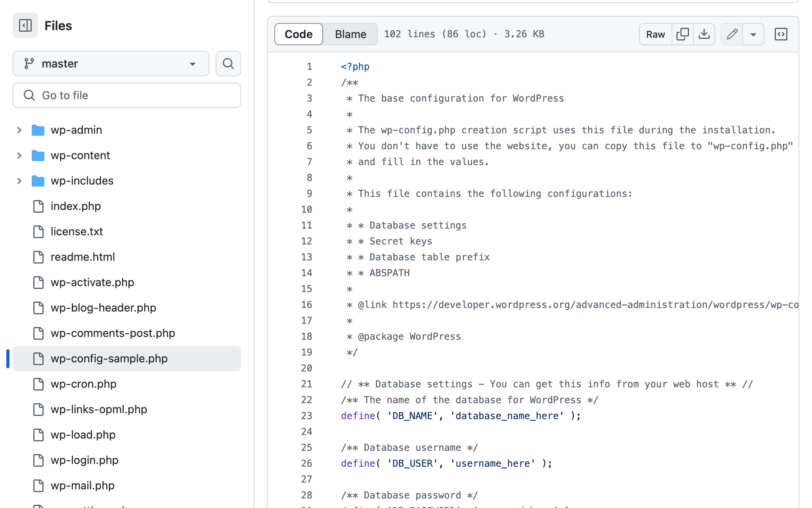Image resolution: width=812 pixels, height=508 pixels.
Task: Click the readme.html file icon
Action: pyautogui.click(x=38, y=257)
